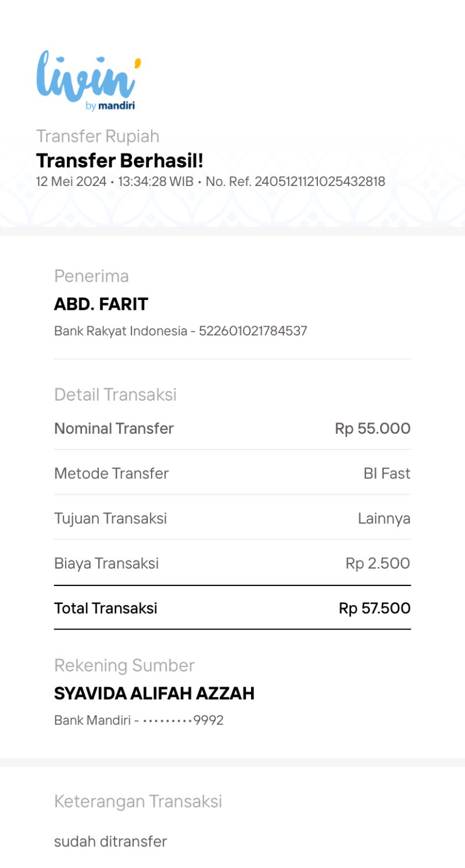The image size is (465, 868).
Task: Select sender name SYAVIDA ALIFAH AZZAH
Action: 154,694
